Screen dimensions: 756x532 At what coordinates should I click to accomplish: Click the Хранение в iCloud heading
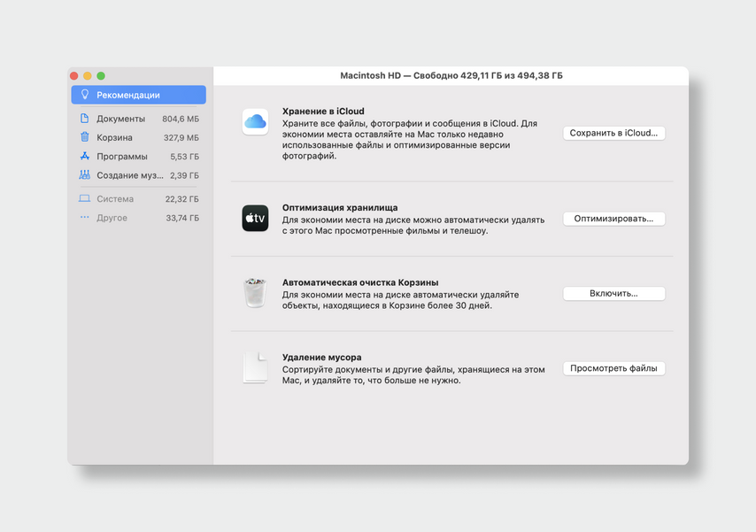(323, 111)
